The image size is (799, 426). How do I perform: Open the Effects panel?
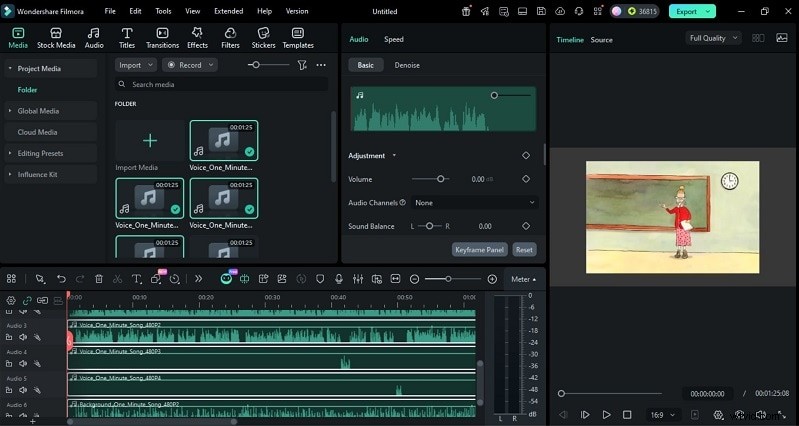(x=197, y=38)
